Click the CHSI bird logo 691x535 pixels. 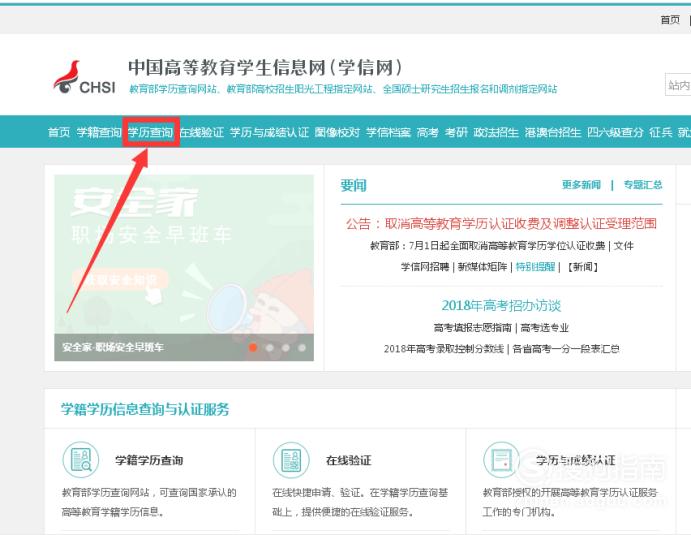(x=84, y=78)
